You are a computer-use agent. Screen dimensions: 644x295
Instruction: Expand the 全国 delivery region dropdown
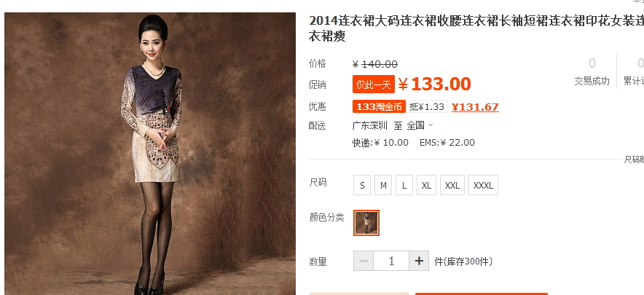click(x=420, y=125)
